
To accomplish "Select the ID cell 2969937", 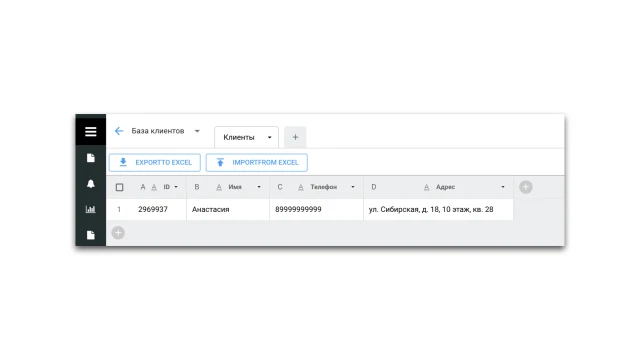I will (x=159, y=209).
